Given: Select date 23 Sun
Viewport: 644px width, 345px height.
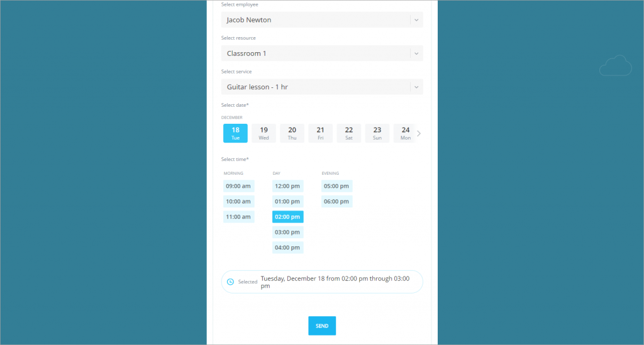Looking at the screenshot, I should coord(377,133).
